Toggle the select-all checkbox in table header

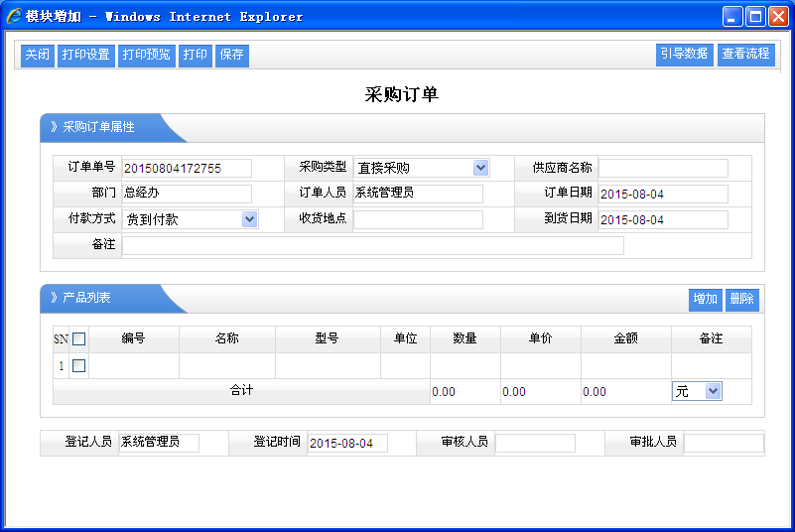[x=79, y=338]
